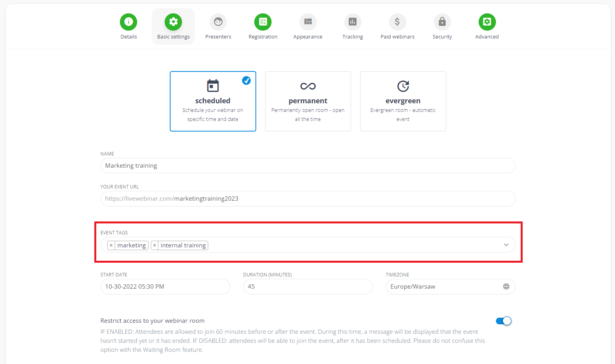Remove the marketing tag
The height and width of the screenshot is (364, 615).
111,245
